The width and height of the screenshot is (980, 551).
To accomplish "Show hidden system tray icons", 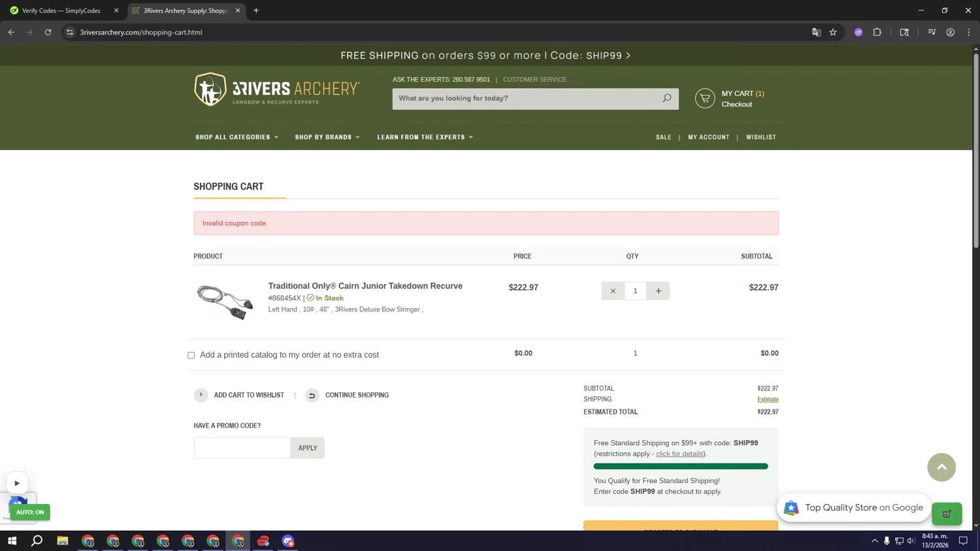I will (874, 541).
